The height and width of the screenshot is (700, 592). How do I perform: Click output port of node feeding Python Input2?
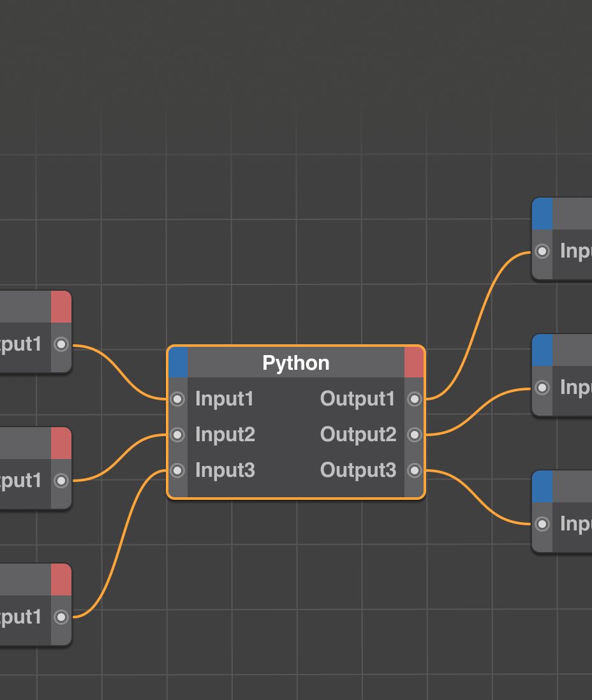pyautogui.click(x=61, y=481)
